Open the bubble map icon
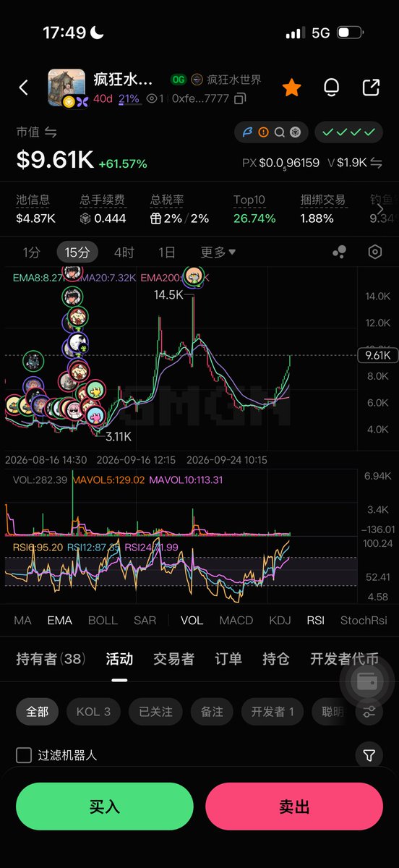 click(339, 252)
